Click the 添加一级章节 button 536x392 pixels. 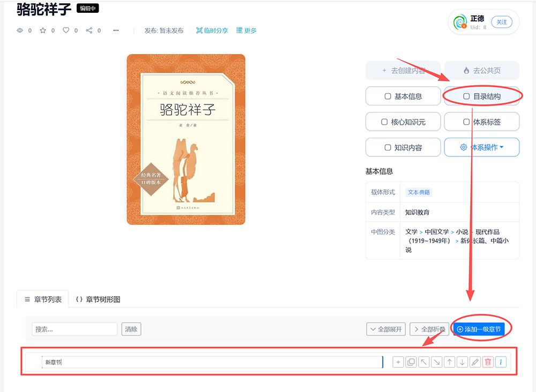click(x=479, y=329)
